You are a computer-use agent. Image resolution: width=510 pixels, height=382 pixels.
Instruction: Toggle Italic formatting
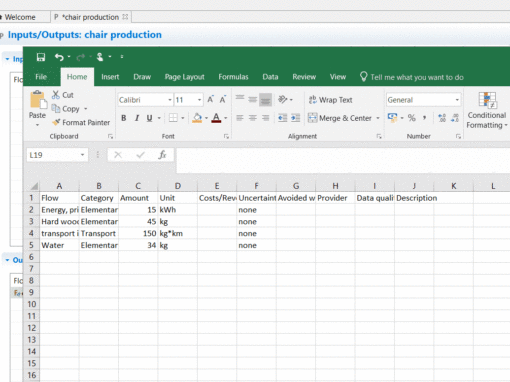137,118
